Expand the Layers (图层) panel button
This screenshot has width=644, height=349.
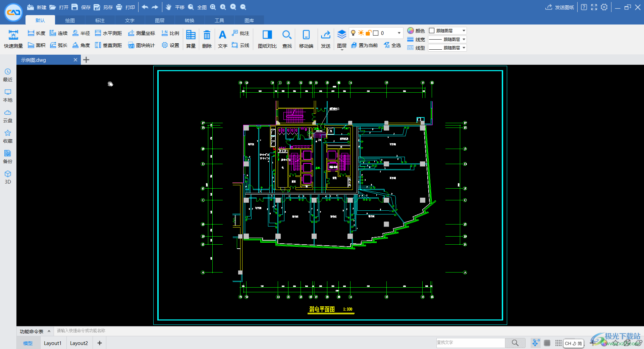point(341,39)
